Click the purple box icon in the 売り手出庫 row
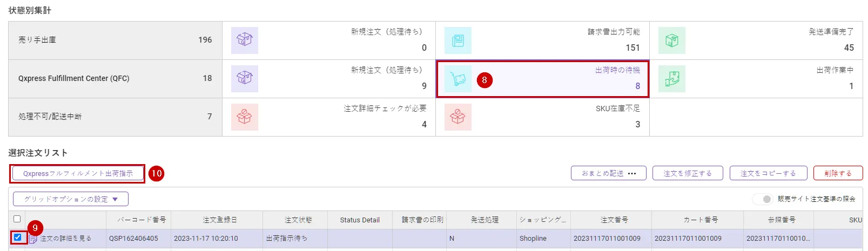The image size is (868, 251). [x=244, y=40]
